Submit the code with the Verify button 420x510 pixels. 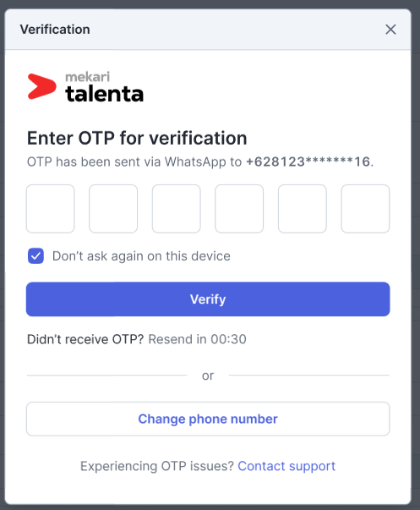208,299
